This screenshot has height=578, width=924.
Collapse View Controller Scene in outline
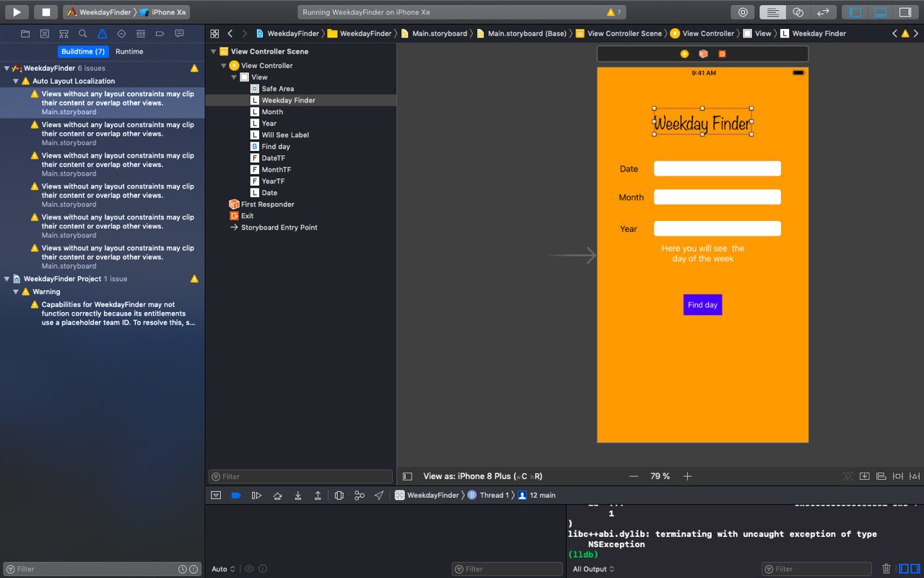tap(214, 51)
